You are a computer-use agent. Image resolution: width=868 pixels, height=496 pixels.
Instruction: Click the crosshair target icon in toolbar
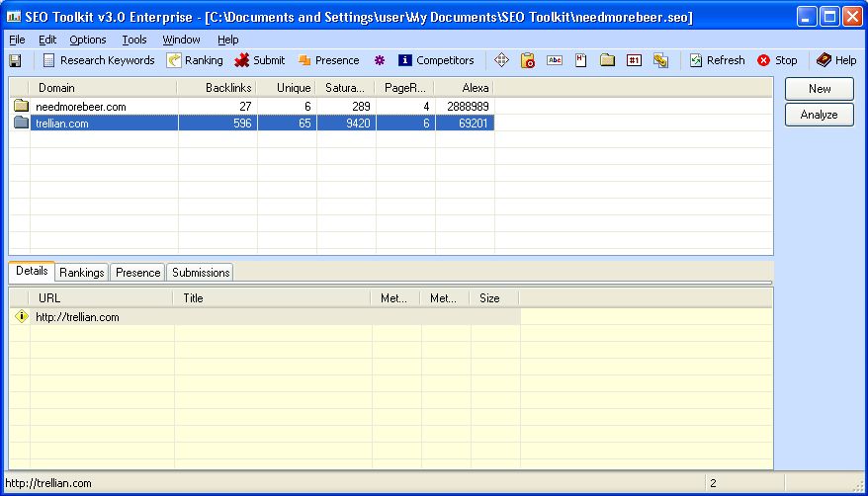coord(501,60)
